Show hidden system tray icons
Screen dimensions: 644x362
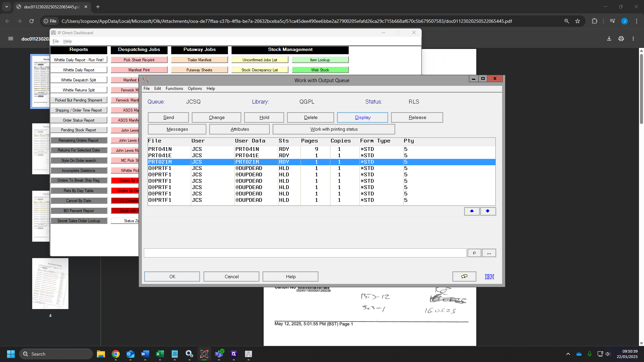(x=568, y=354)
